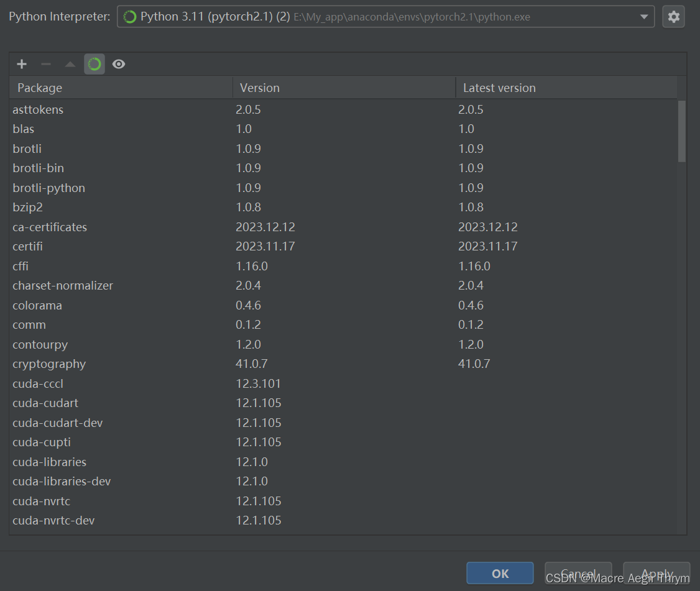Install a new package with the plus icon
The image size is (700, 591).
[x=21, y=63]
